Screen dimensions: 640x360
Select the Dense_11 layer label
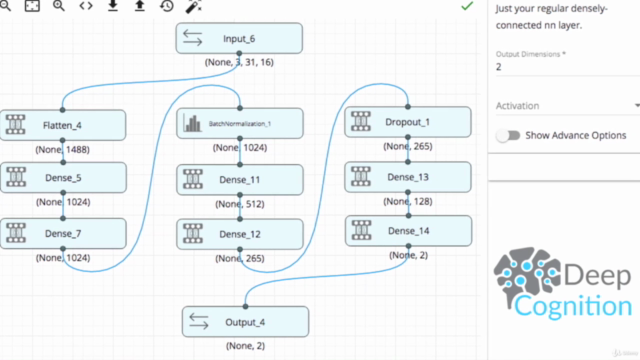239,180
